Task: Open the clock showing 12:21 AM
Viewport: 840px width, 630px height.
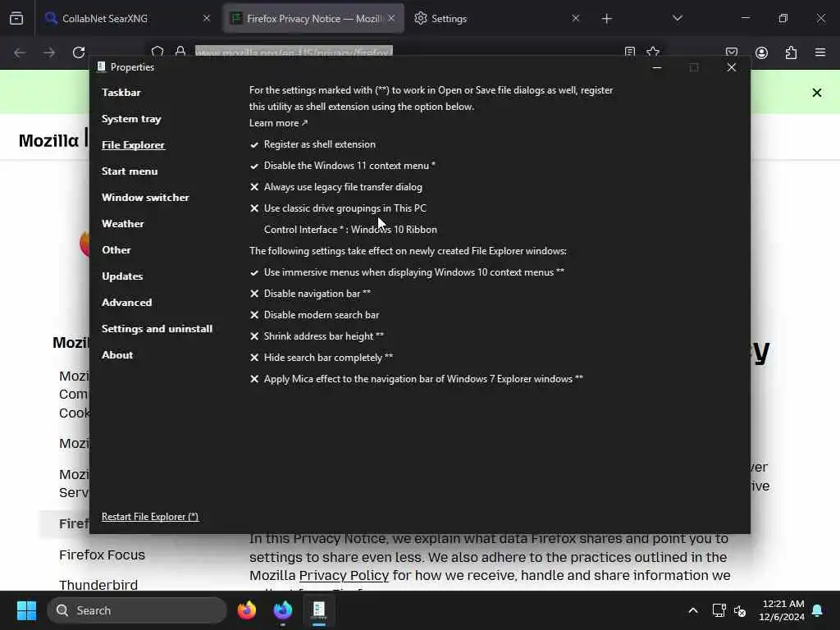Action: (x=782, y=610)
